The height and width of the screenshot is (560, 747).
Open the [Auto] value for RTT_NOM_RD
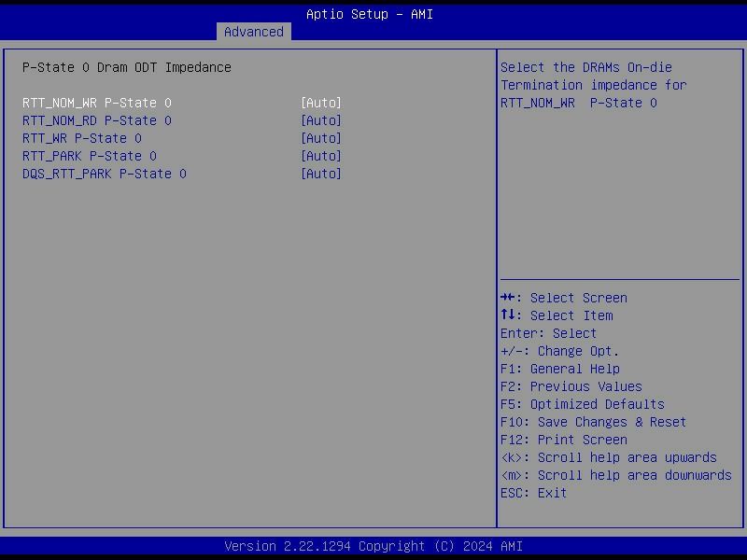[321, 120]
